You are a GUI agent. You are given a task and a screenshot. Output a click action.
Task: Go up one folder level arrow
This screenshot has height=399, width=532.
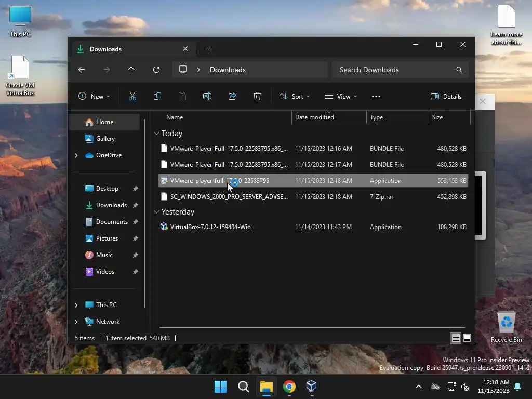pyautogui.click(x=131, y=70)
